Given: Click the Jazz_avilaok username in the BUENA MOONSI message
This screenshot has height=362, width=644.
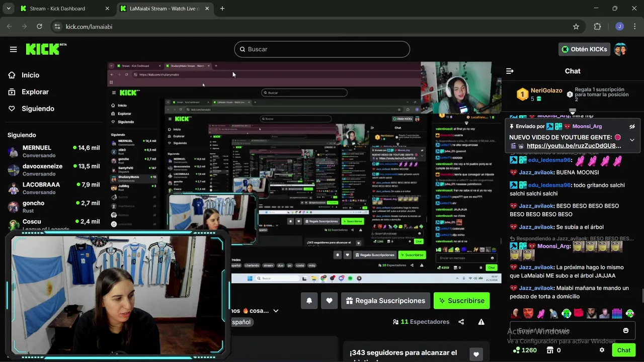Looking at the screenshot, I should point(537,172).
